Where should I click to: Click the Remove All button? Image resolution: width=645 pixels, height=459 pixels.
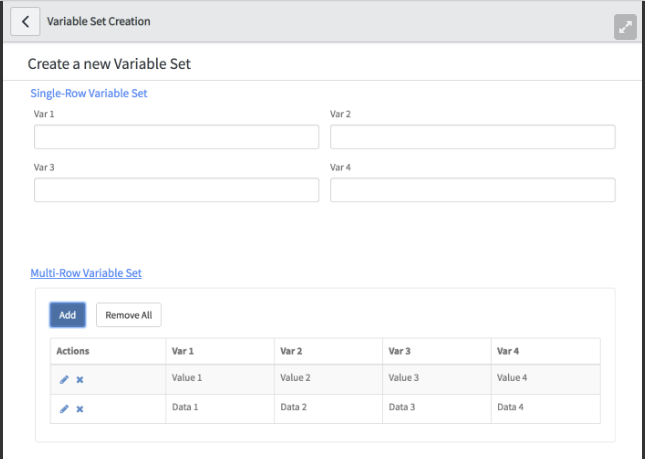[129, 315]
